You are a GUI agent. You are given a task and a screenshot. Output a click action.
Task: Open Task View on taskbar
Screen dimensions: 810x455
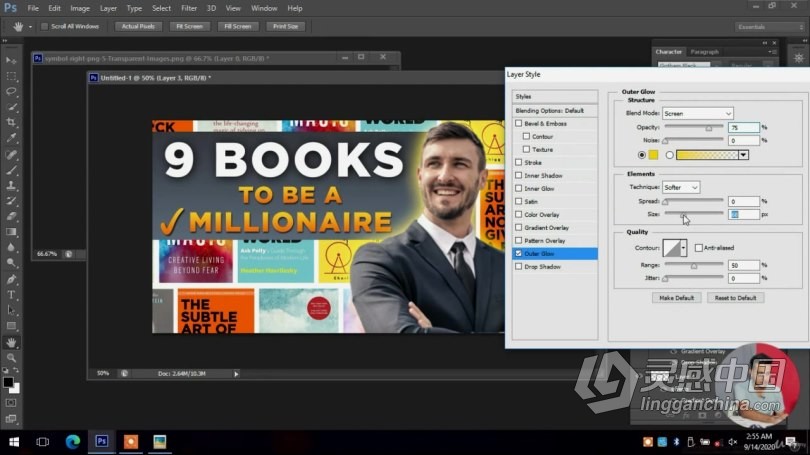coord(43,442)
